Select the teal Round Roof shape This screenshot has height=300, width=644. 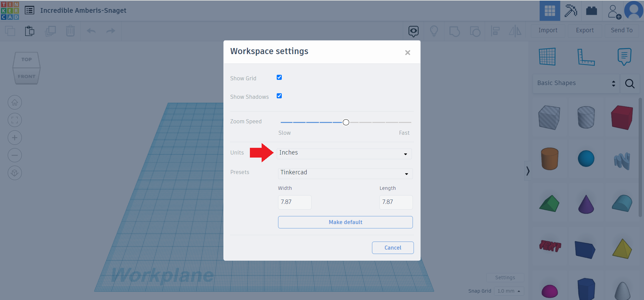pos(622,203)
